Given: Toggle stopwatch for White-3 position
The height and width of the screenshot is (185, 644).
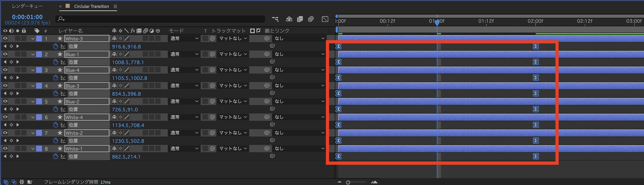Looking at the screenshot, I should coord(55,46).
